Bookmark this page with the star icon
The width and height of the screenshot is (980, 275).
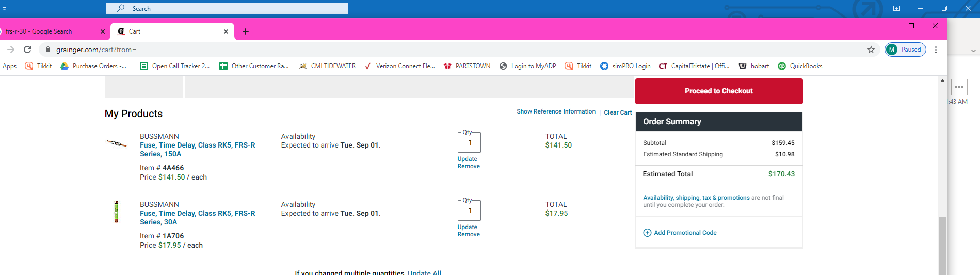click(871, 50)
